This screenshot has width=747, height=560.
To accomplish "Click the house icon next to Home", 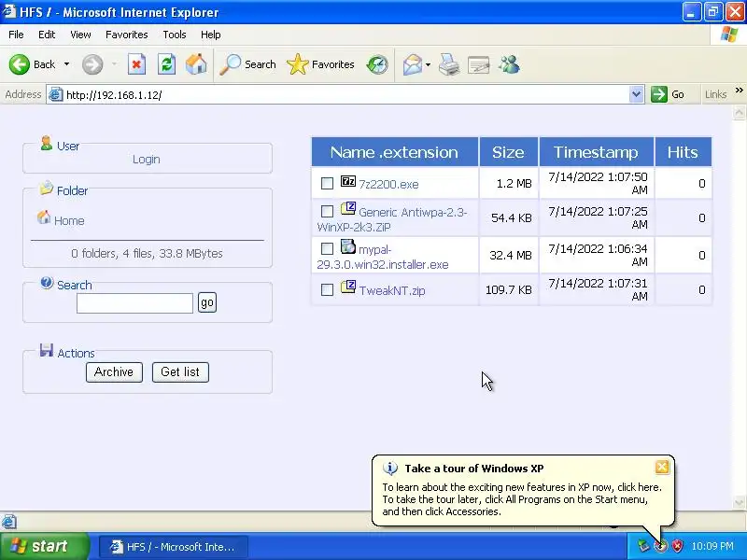I will pyautogui.click(x=44, y=217).
